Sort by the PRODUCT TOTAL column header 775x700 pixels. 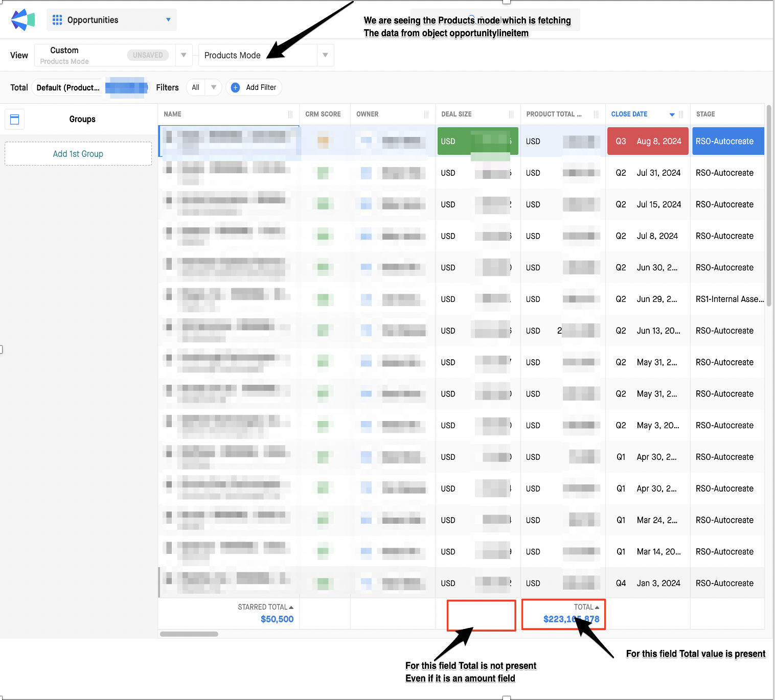[x=554, y=114]
